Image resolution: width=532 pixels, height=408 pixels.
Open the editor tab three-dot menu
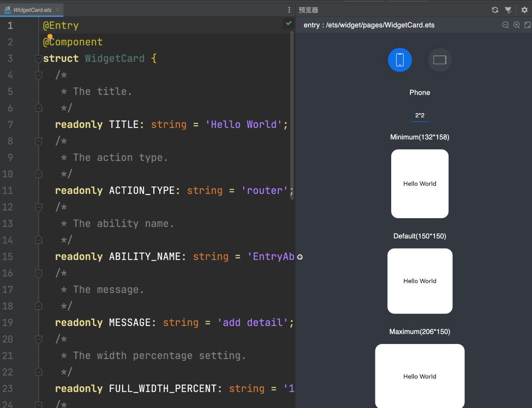[x=289, y=10]
